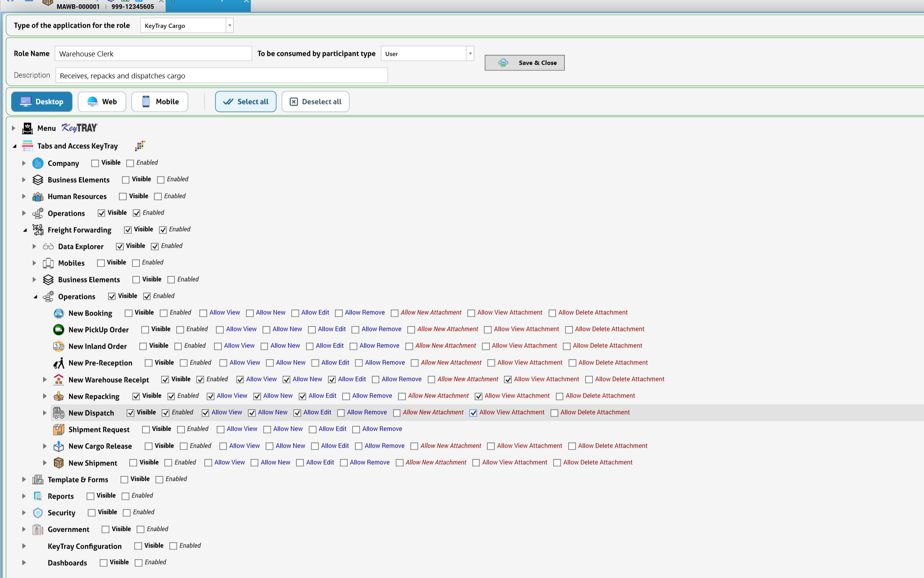Click the Freight Forwarding forklift icon
The width and height of the screenshot is (924, 578).
pos(38,230)
